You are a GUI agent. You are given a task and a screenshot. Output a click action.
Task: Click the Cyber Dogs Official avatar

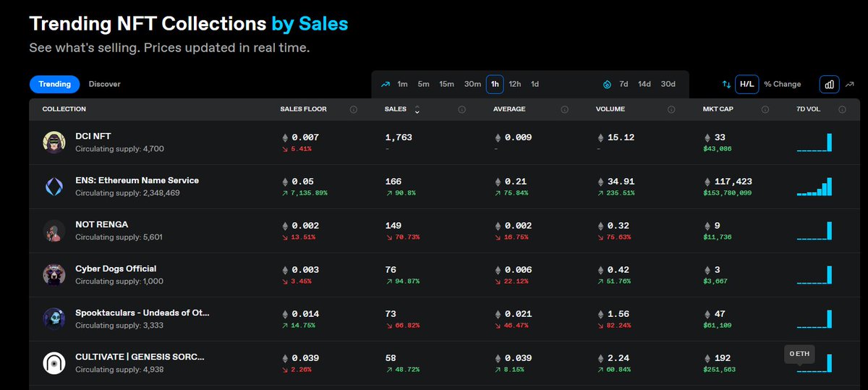(54, 275)
